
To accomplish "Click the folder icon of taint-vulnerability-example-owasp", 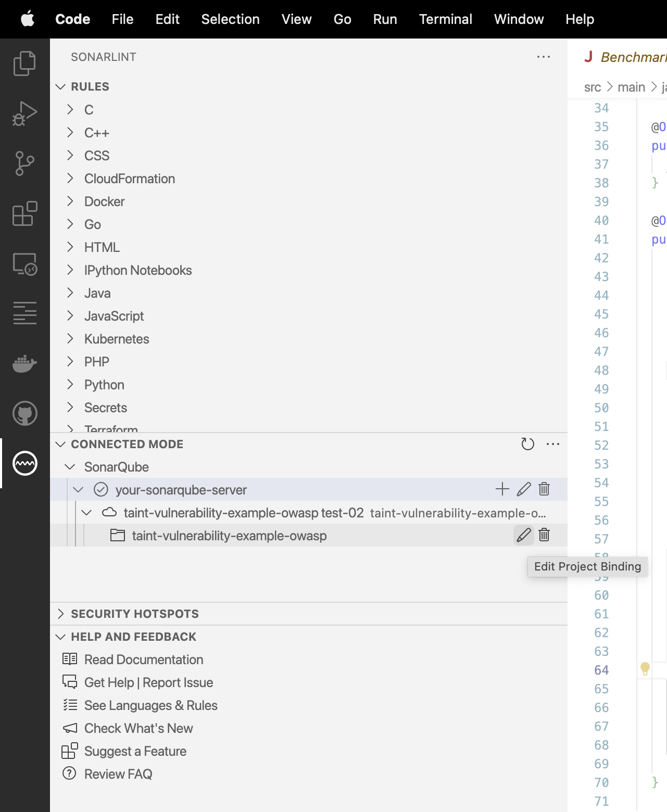I will 118,535.
